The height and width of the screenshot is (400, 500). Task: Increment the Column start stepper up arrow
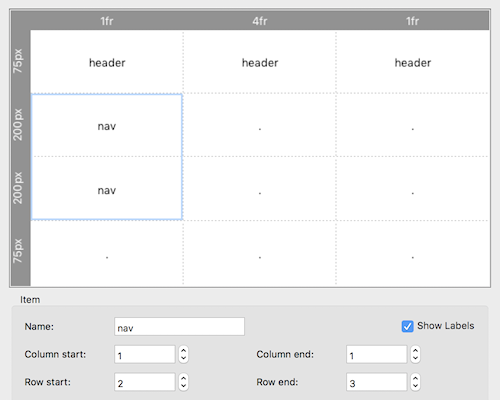tap(183, 350)
